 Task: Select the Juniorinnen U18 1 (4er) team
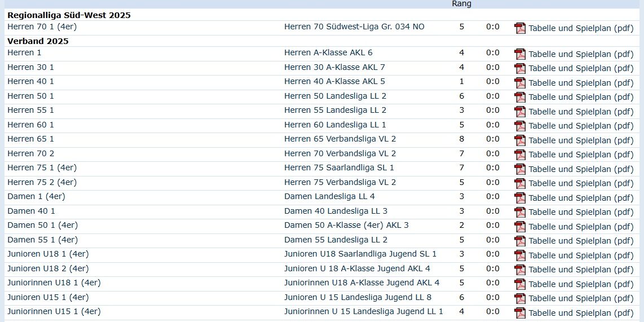[54, 283]
